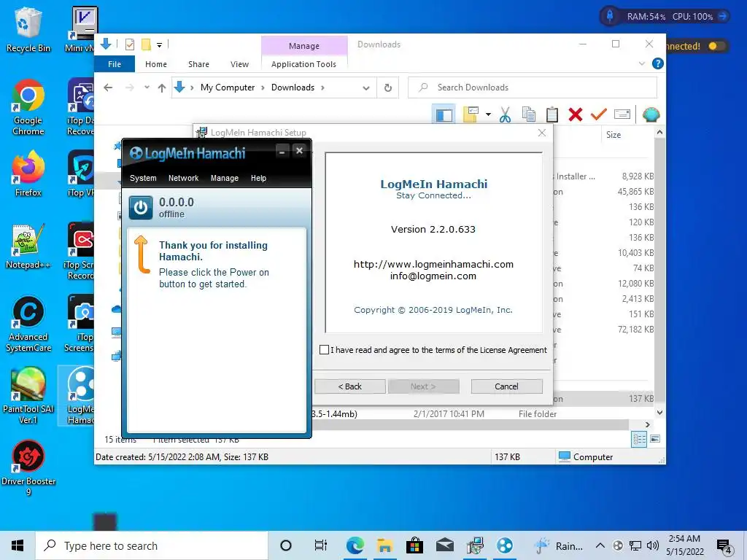Open Microsoft Edge from taskbar

click(x=355, y=545)
